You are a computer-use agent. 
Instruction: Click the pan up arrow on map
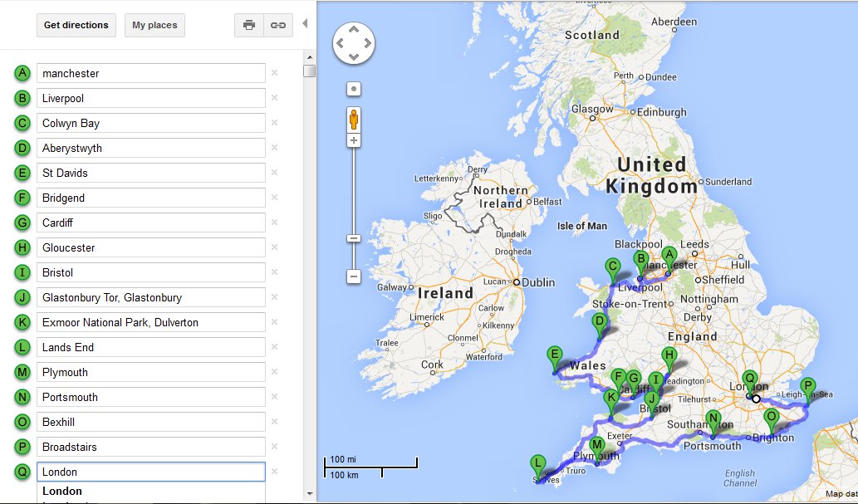[354, 29]
